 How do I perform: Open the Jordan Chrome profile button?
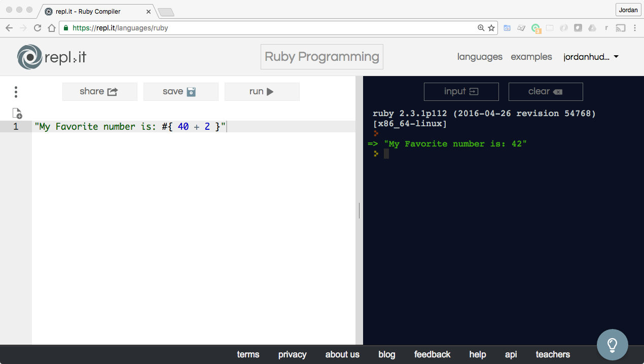tap(628, 10)
